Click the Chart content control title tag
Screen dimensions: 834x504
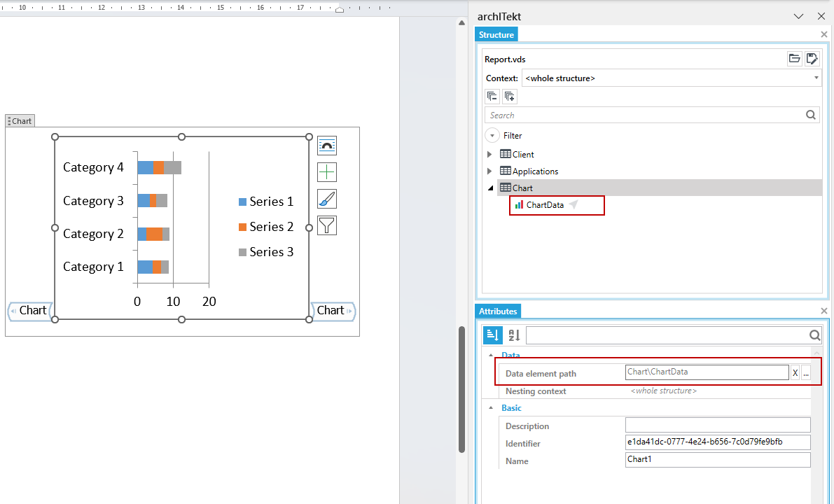tap(20, 120)
